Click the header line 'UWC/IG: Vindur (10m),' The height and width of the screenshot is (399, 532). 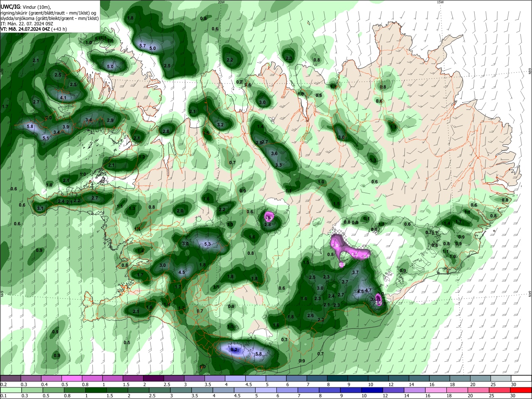coord(25,7)
